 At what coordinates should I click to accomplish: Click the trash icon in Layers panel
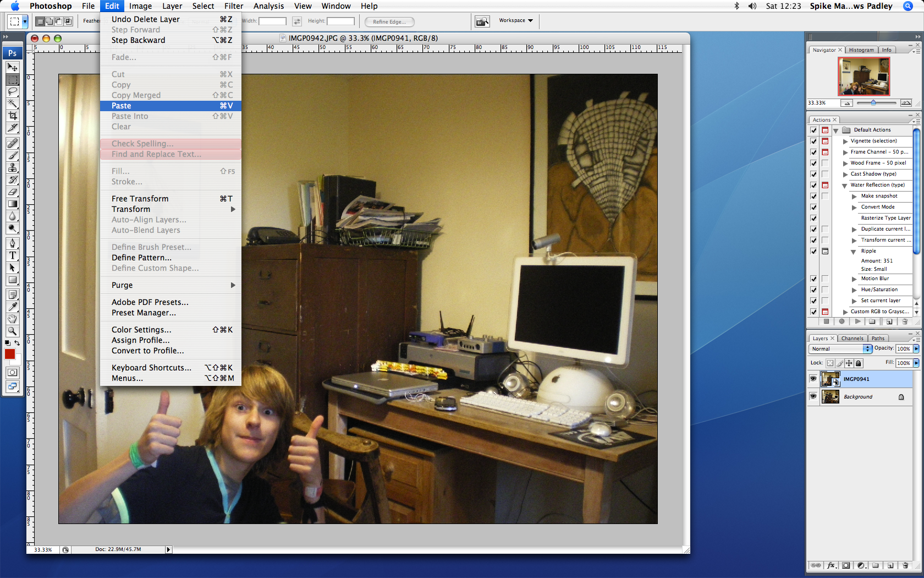[905, 565]
